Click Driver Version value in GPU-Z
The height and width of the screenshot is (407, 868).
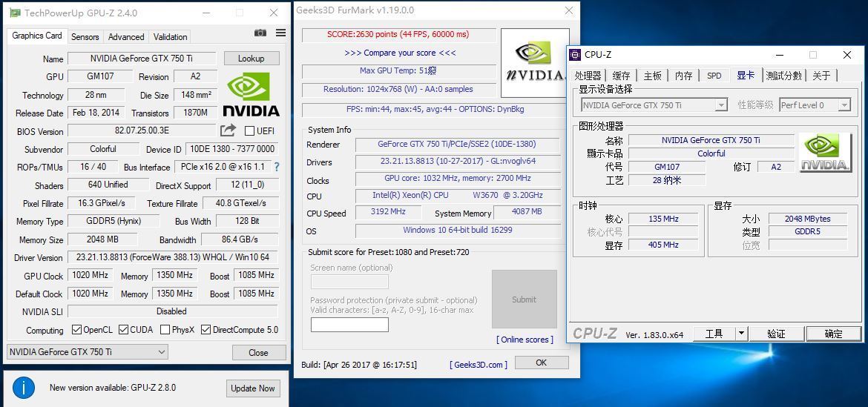173,257
